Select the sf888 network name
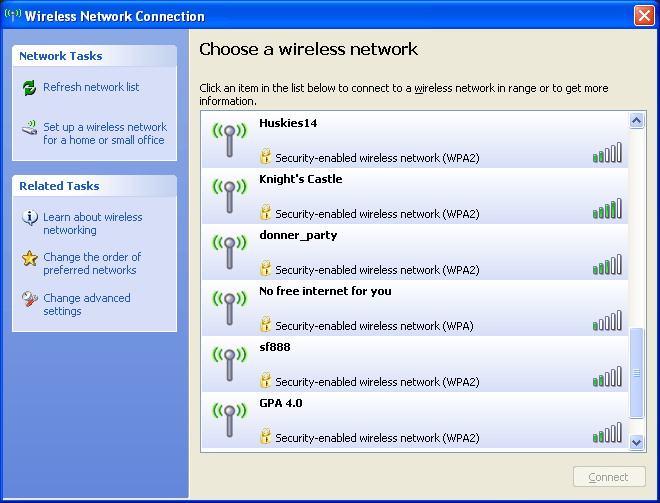Viewport: 660px width, 503px height. [274, 347]
